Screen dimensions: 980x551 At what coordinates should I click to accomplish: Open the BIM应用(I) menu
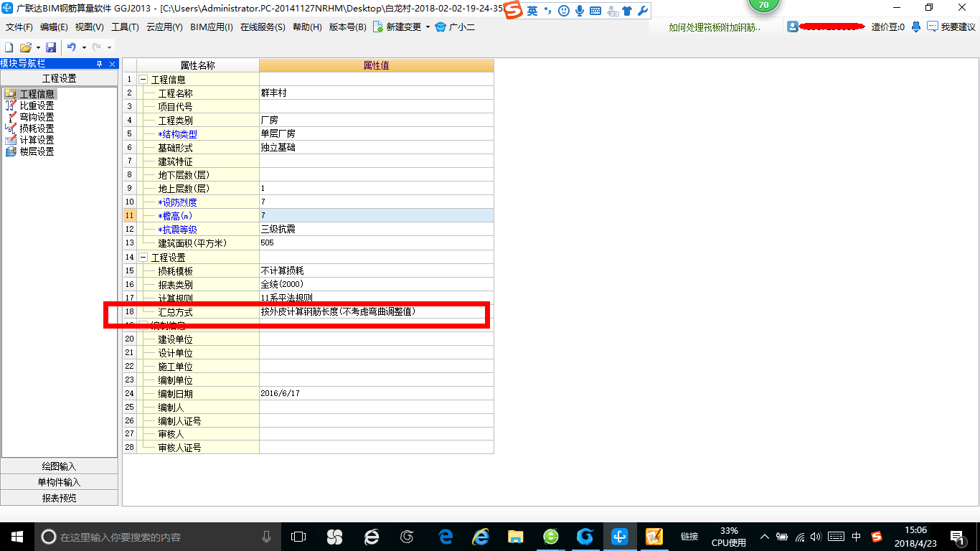212,27
